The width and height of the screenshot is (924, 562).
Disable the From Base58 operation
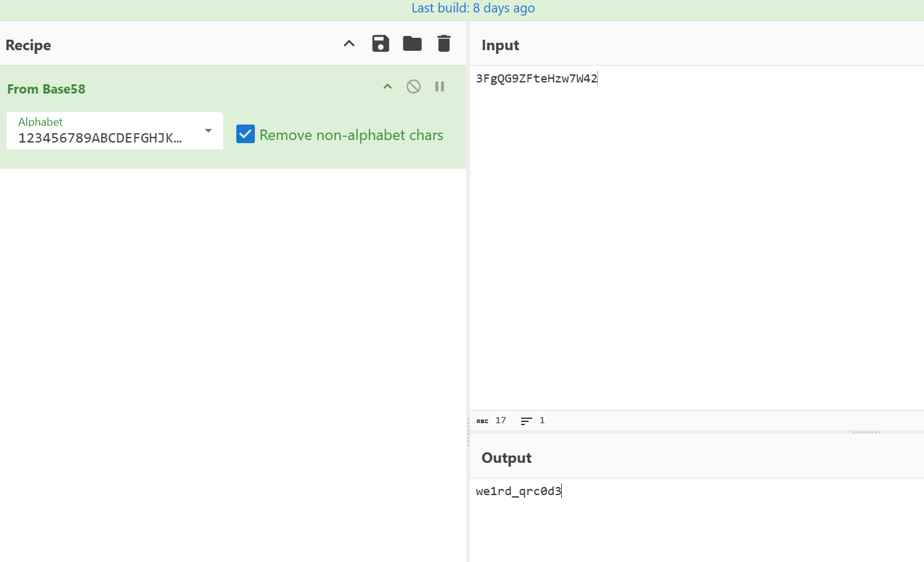(x=413, y=86)
